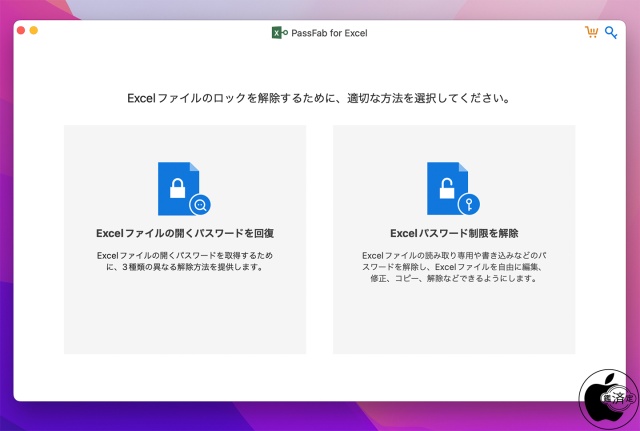Click the instruction text 'Excelファイルのロックを解除するために'

[233, 98]
